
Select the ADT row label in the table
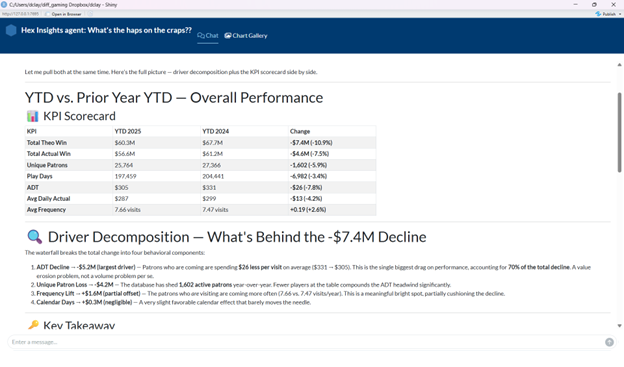(x=33, y=187)
